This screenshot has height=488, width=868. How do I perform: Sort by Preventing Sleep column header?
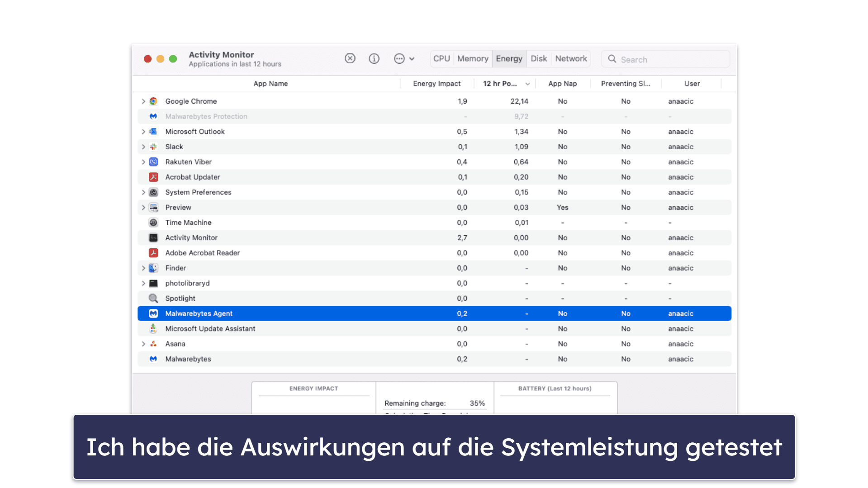[626, 84]
